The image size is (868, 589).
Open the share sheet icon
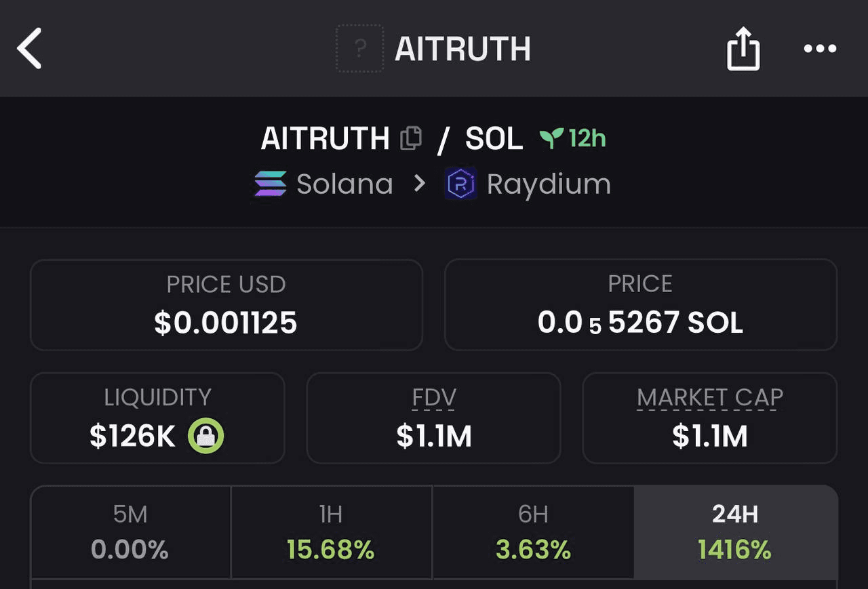pos(743,48)
